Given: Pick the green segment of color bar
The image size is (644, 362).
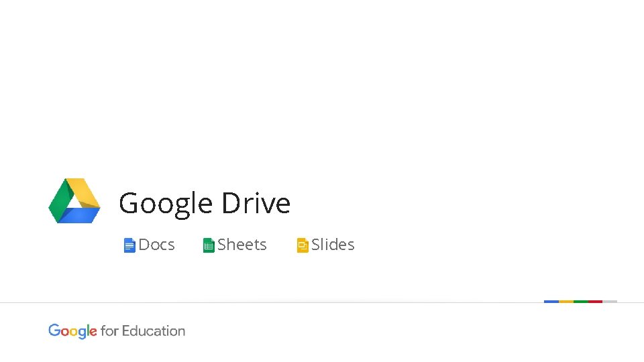Looking at the screenshot, I should click(x=580, y=302).
